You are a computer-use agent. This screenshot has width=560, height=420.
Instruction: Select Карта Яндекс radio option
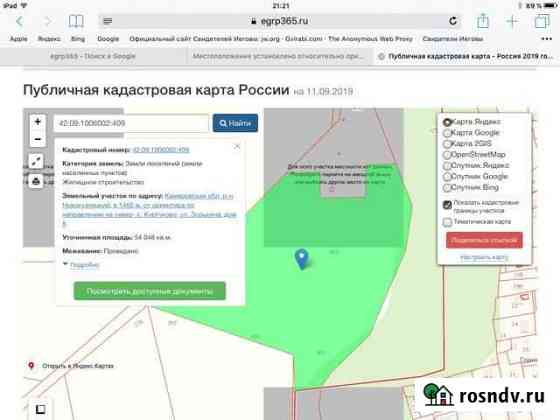pyautogui.click(x=447, y=122)
